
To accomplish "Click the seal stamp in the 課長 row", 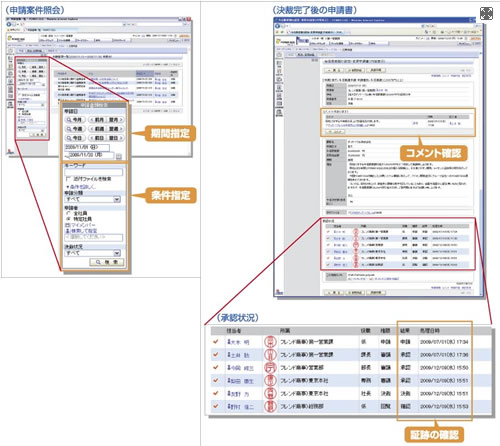I will tap(270, 355).
